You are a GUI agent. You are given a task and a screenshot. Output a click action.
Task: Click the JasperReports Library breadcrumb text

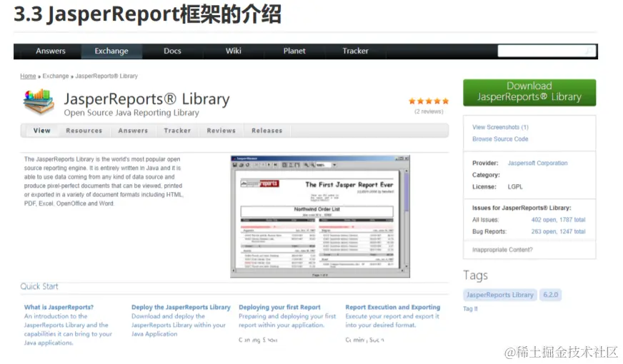tap(106, 76)
